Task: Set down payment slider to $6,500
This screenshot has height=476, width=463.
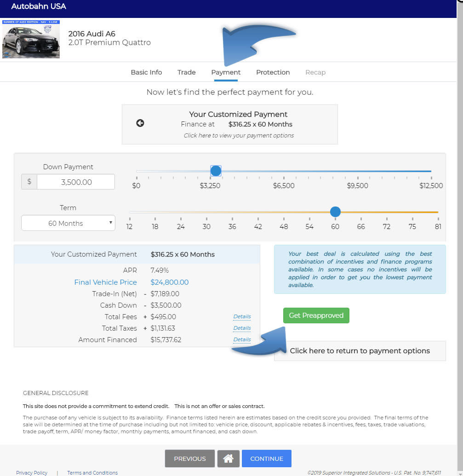Action: pos(284,171)
